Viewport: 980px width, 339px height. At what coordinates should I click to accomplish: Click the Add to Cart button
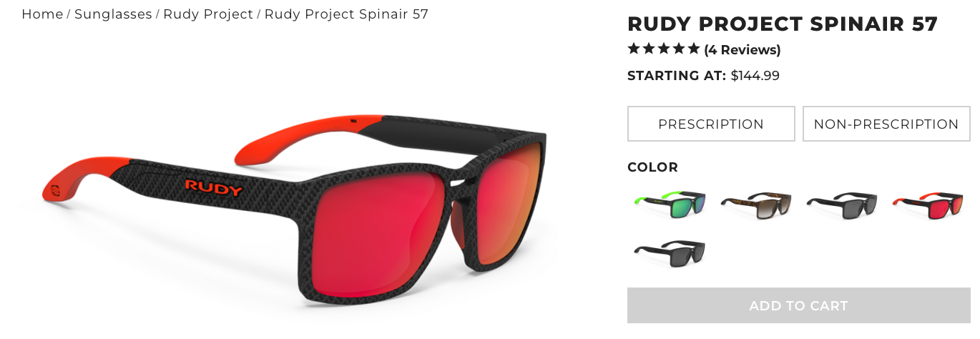click(799, 305)
